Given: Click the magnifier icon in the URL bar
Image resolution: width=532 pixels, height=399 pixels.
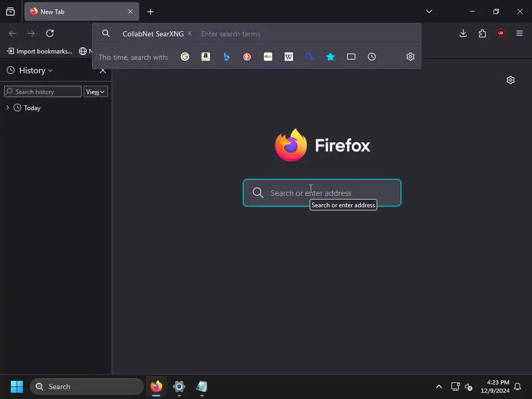Looking at the screenshot, I should [106, 33].
